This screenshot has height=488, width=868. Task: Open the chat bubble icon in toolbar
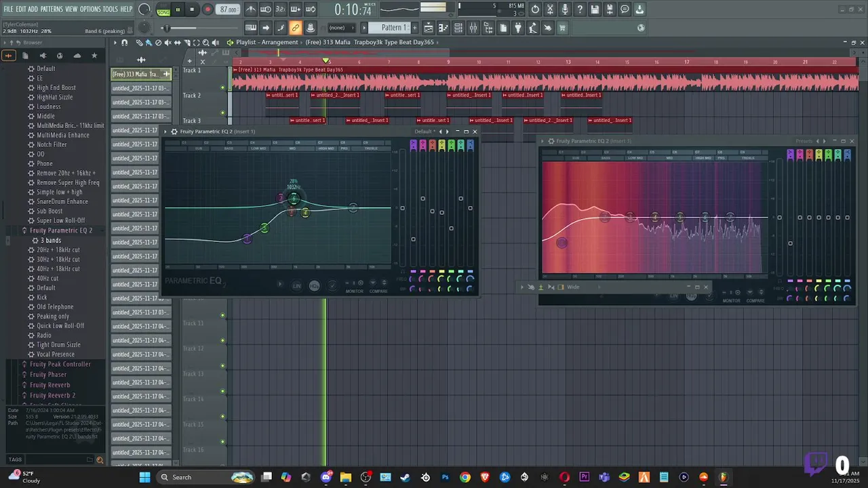point(625,9)
